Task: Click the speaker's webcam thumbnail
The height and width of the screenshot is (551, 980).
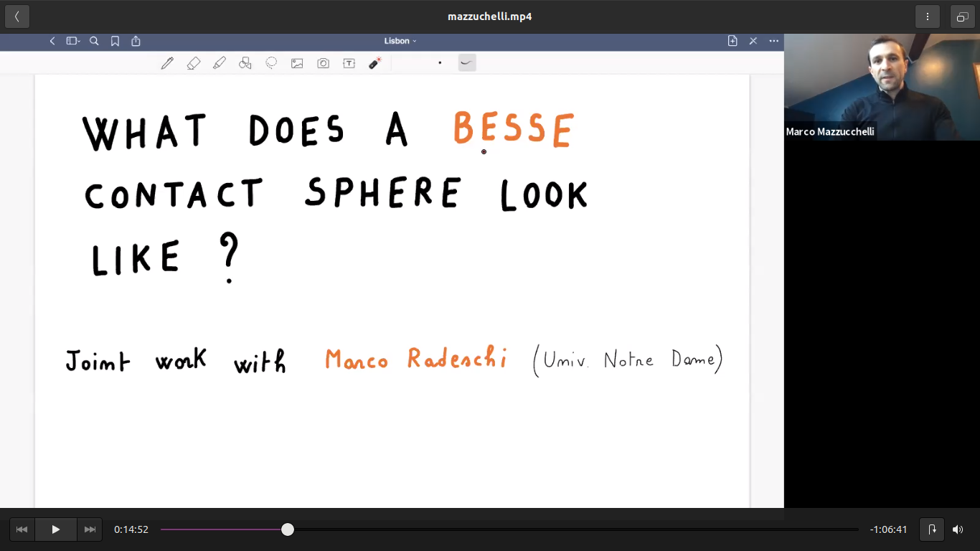Action: tap(882, 87)
